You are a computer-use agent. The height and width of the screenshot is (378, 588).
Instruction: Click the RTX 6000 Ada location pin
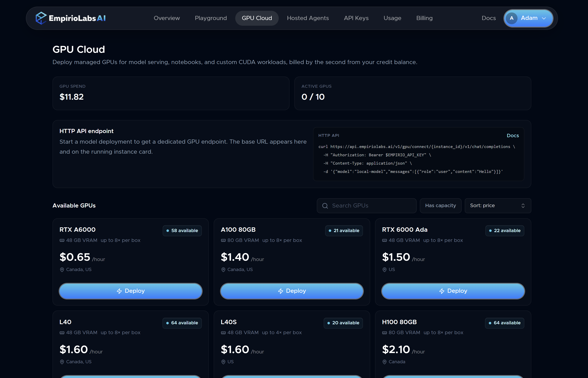tap(384, 270)
